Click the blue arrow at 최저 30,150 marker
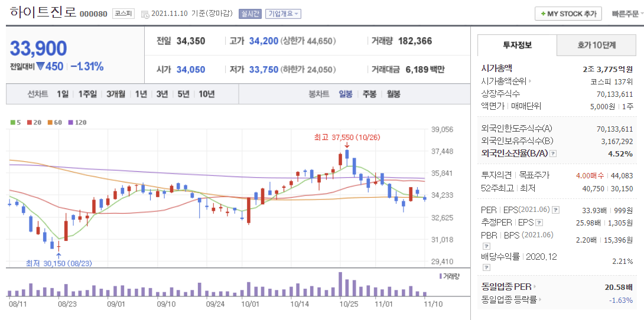The height and width of the screenshot is (320, 644). coord(58,256)
